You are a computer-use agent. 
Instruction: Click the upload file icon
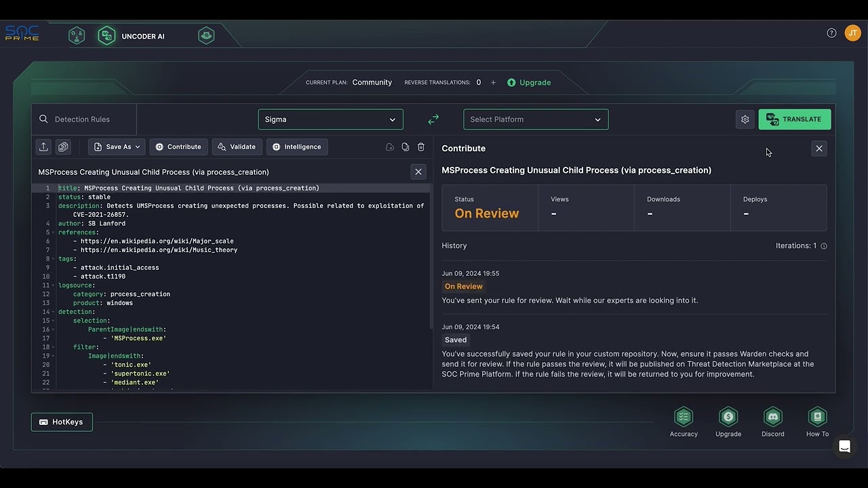click(x=43, y=147)
